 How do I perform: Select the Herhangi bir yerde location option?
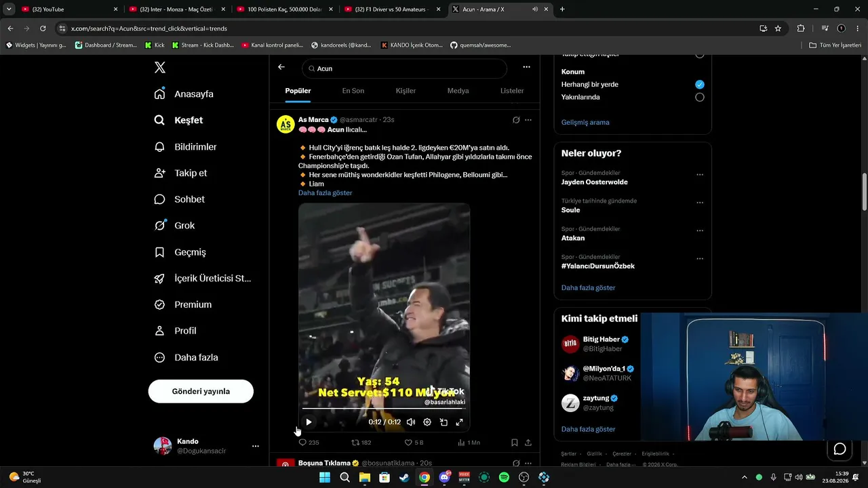tap(699, 85)
